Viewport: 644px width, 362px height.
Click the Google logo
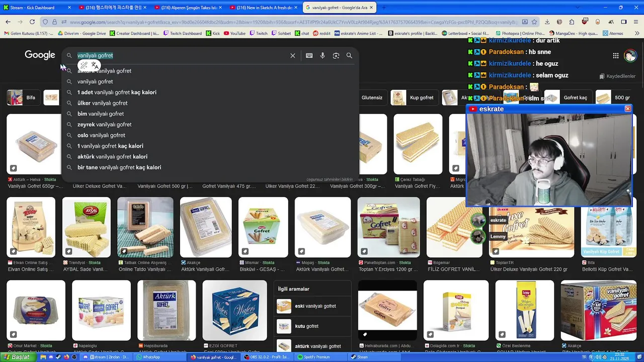pyautogui.click(x=40, y=55)
